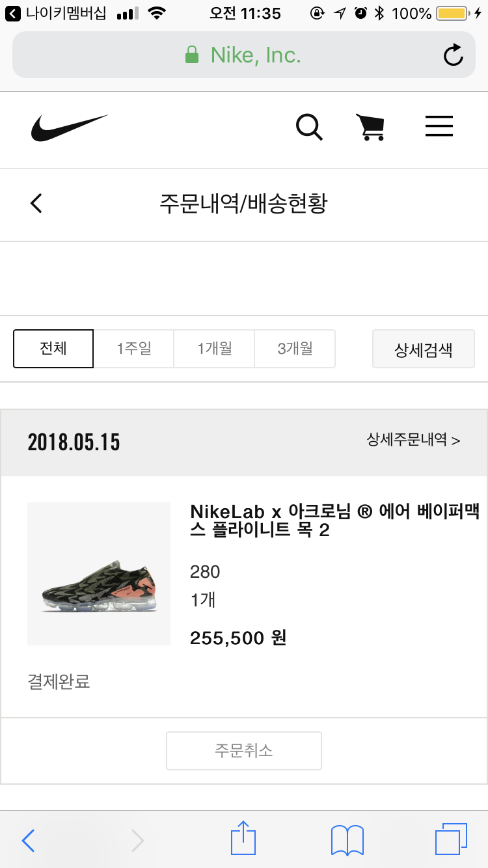Screen dimensions: 488x868
Task: Show open Safari tabs
Action: click(x=450, y=839)
